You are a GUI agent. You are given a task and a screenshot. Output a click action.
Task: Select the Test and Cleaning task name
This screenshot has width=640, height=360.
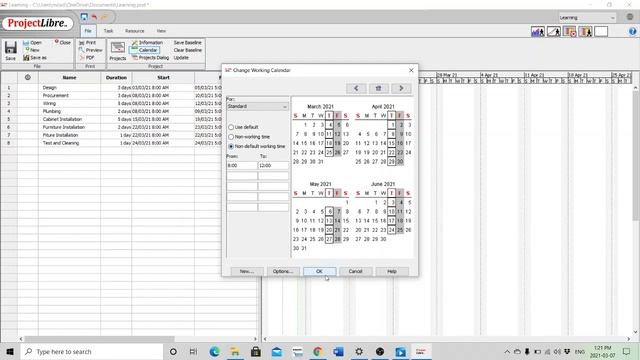point(61,143)
